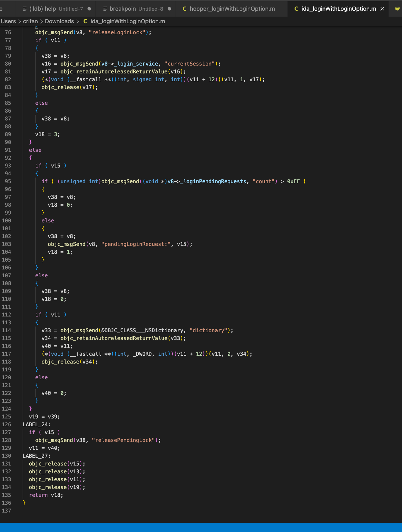Click "objc_release(v34);" line

point(69,362)
